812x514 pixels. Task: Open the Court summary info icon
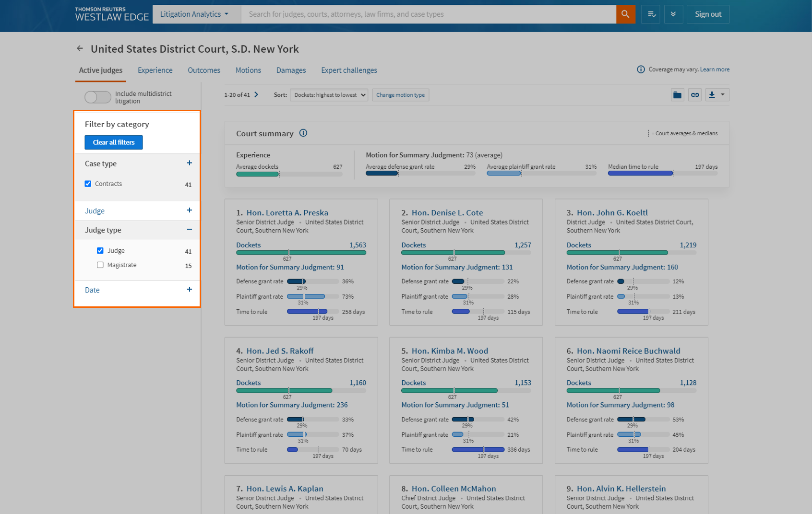click(x=303, y=133)
